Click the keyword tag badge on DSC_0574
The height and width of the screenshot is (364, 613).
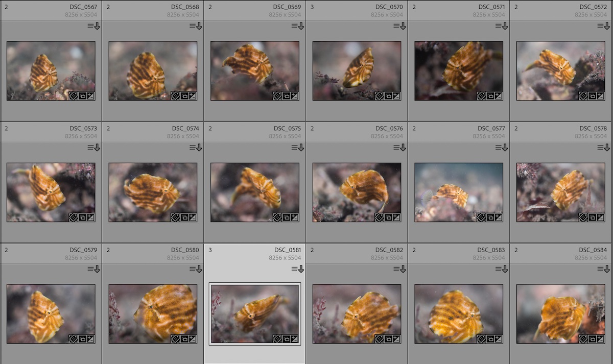175,217
